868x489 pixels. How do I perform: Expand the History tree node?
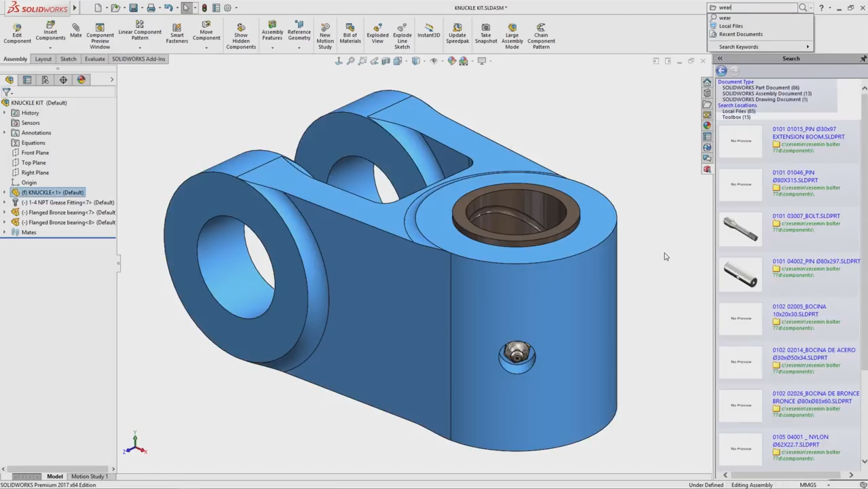pyautogui.click(x=5, y=113)
